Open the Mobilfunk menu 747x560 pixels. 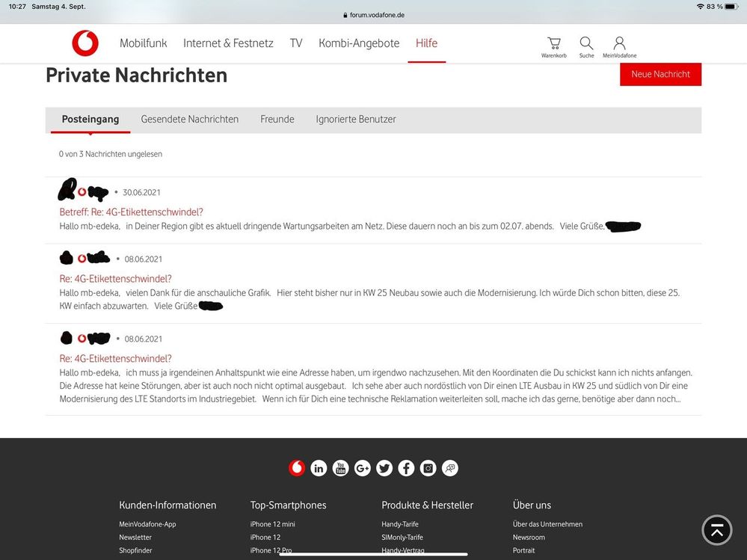[x=144, y=43]
